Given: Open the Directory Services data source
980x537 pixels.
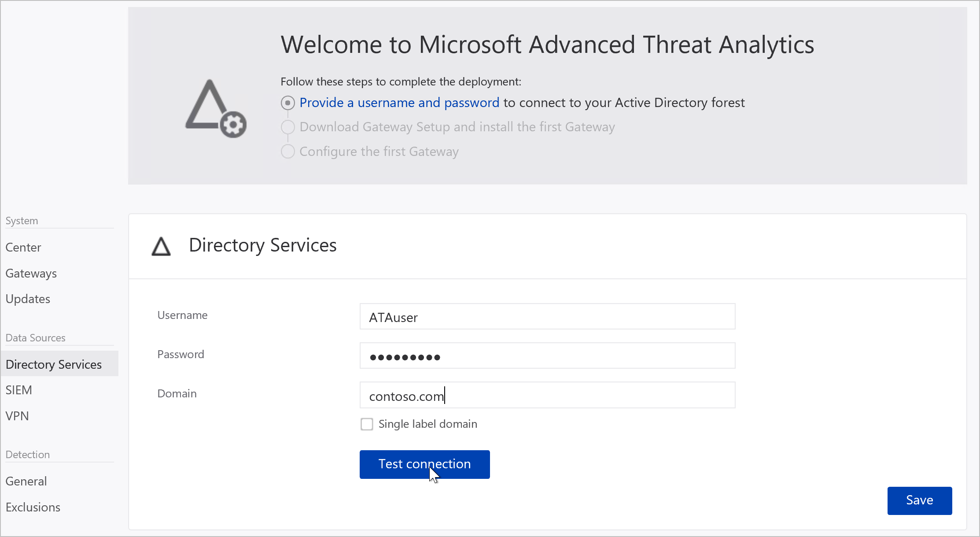Looking at the screenshot, I should [x=54, y=364].
